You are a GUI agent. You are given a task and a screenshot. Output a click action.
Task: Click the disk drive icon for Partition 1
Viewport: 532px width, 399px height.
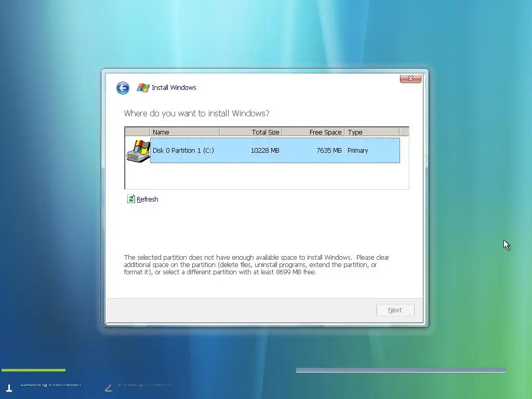pyautogui.click(x=138, y=151)
